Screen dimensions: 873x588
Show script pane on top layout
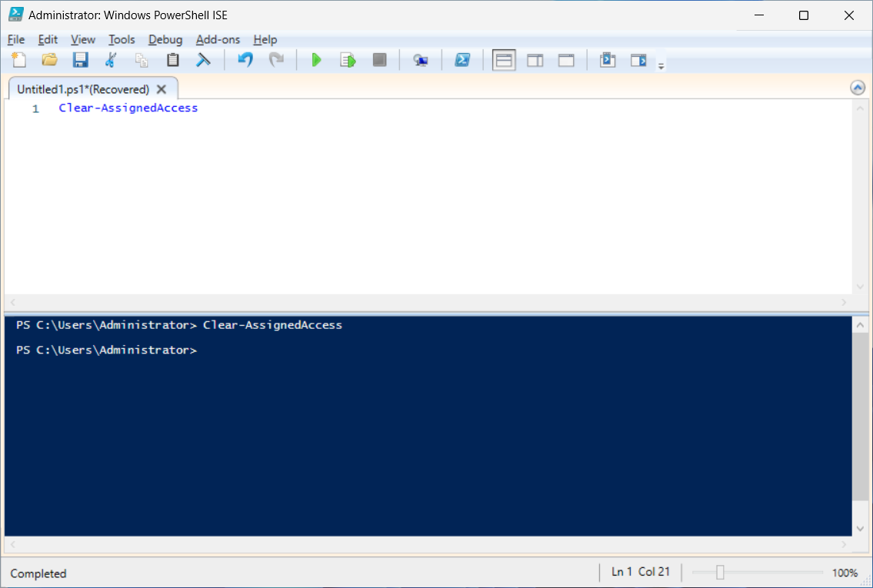[x=504, y=60]
